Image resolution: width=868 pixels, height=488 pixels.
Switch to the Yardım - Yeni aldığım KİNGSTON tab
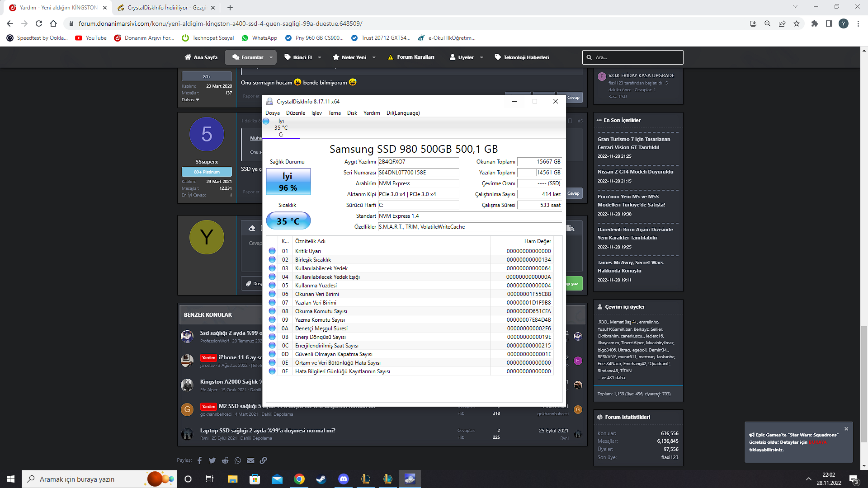pos(58,8)
